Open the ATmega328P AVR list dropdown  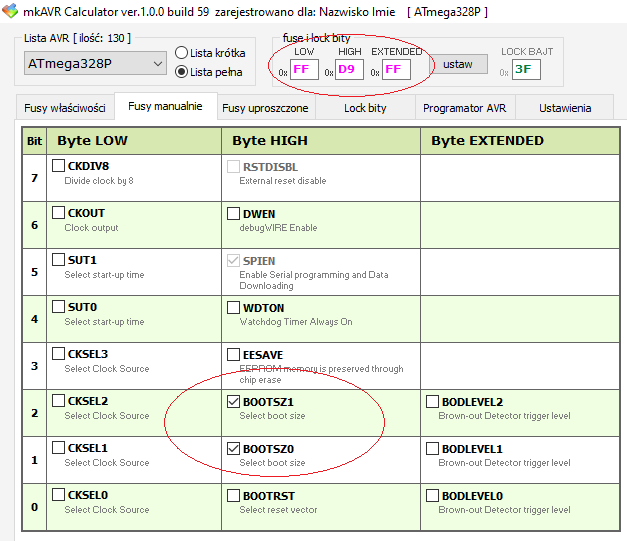pyautogui.click(x=95, y=63)
